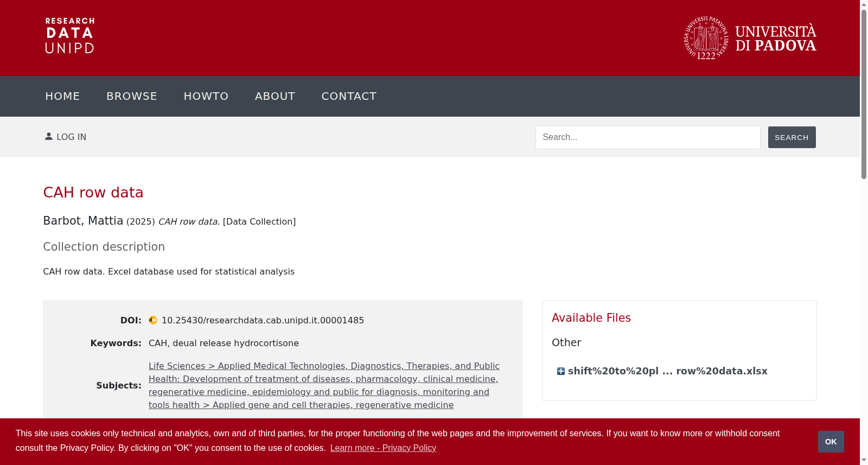868x465 pixels.
Task: Open the ABOUT page
Action: point(275,96)
